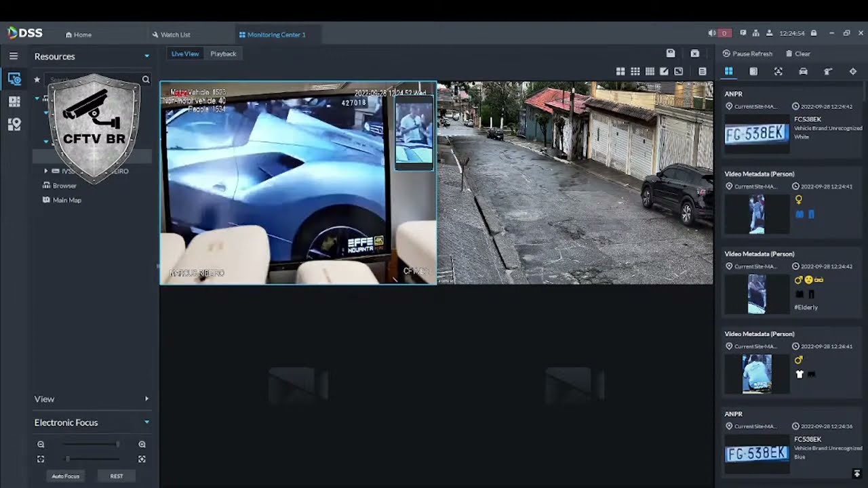Adjust the electronic focus slider handle

point(67,459)
